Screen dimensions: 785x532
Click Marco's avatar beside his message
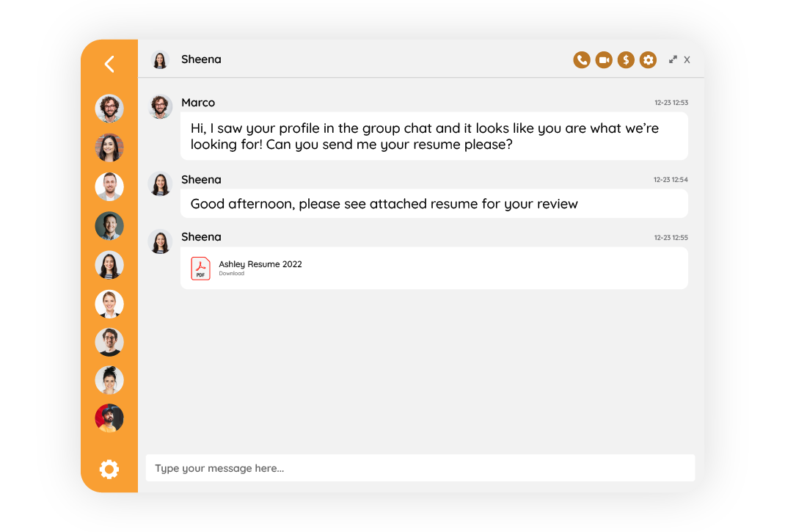(160, 107)
